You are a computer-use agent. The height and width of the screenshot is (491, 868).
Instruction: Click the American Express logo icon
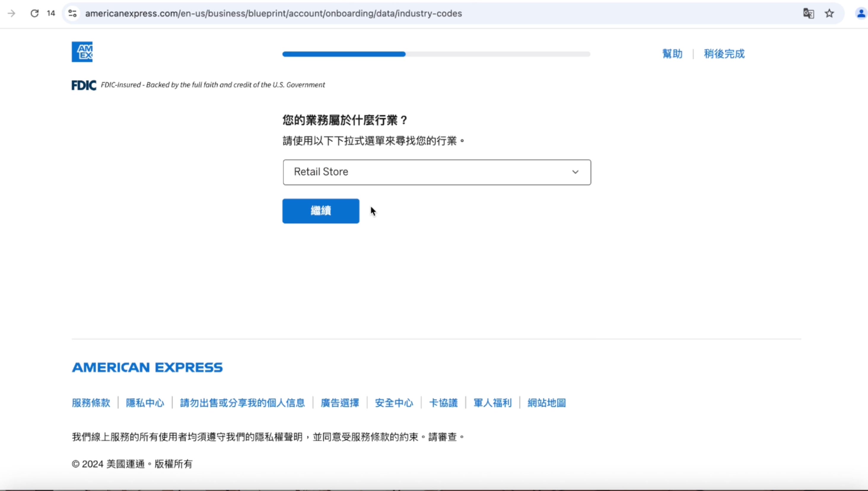point(82,52)
